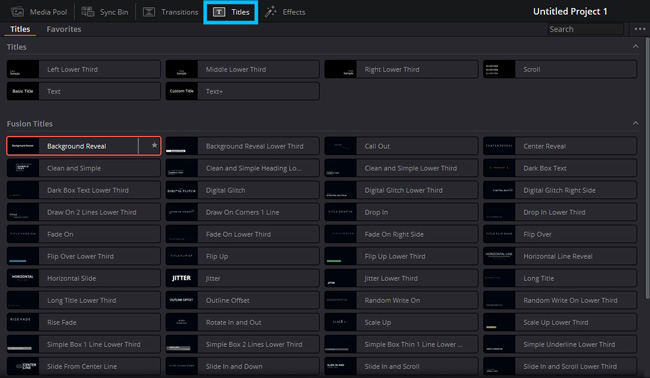Select Fade On Right Side
Screen dimensions: 650x378
tap(401, 234)
